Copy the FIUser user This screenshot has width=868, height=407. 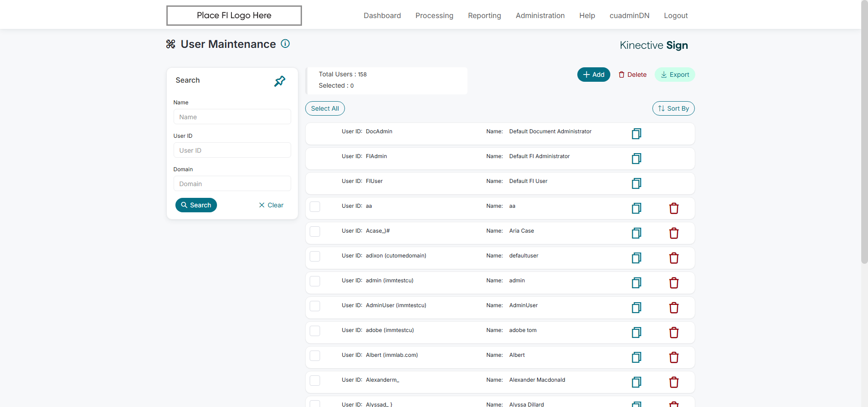point(637,183)
